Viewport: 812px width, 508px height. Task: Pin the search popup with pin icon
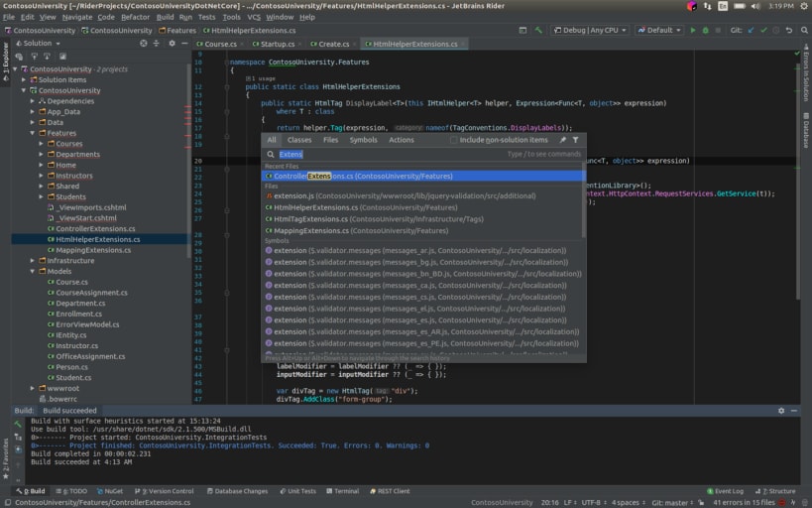click(562, 140)
